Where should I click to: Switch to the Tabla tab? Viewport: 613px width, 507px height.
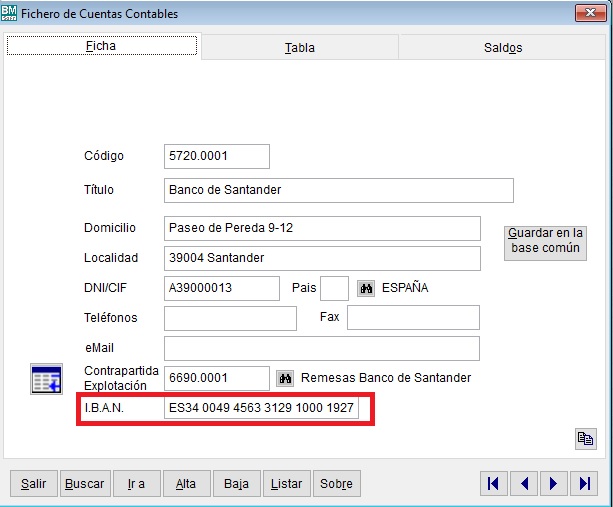point(299,47)
